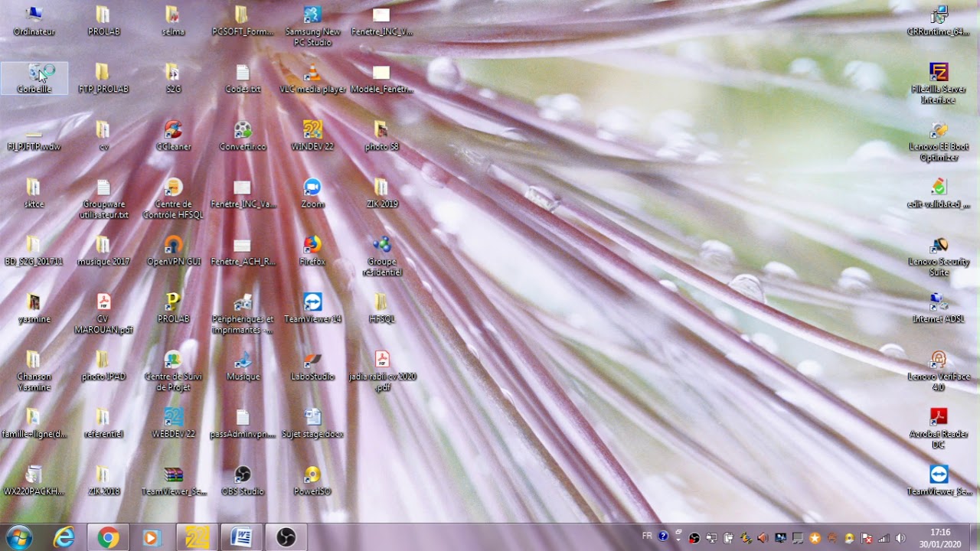Open the Windows Start menu

coord(18,537)
